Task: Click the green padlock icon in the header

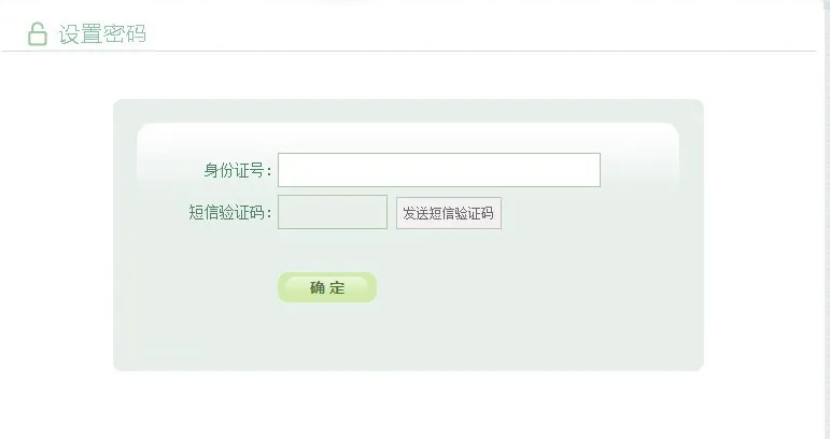Action: coord(37,34)
